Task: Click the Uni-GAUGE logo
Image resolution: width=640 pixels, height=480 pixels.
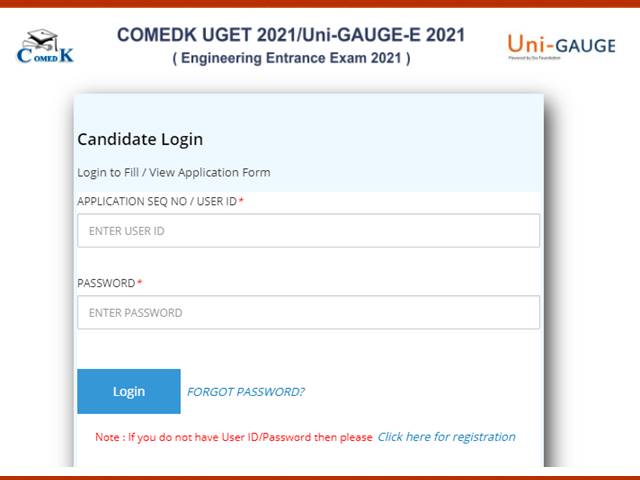Action: (561, 46)
